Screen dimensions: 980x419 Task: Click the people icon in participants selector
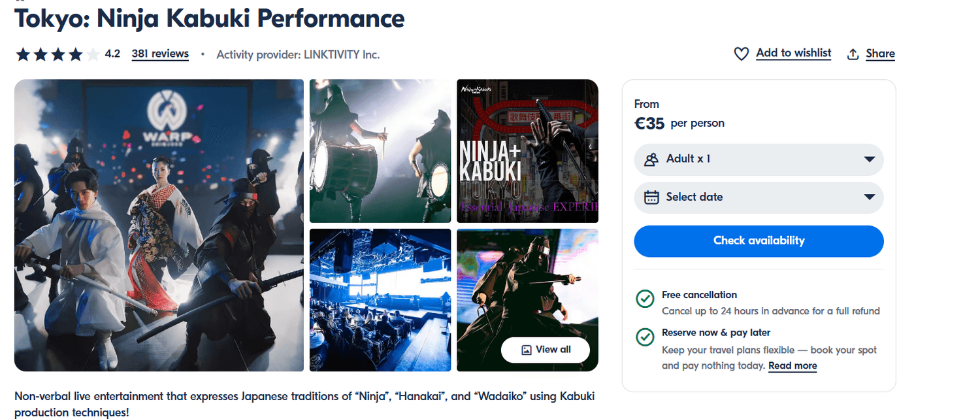pos(651,159)
